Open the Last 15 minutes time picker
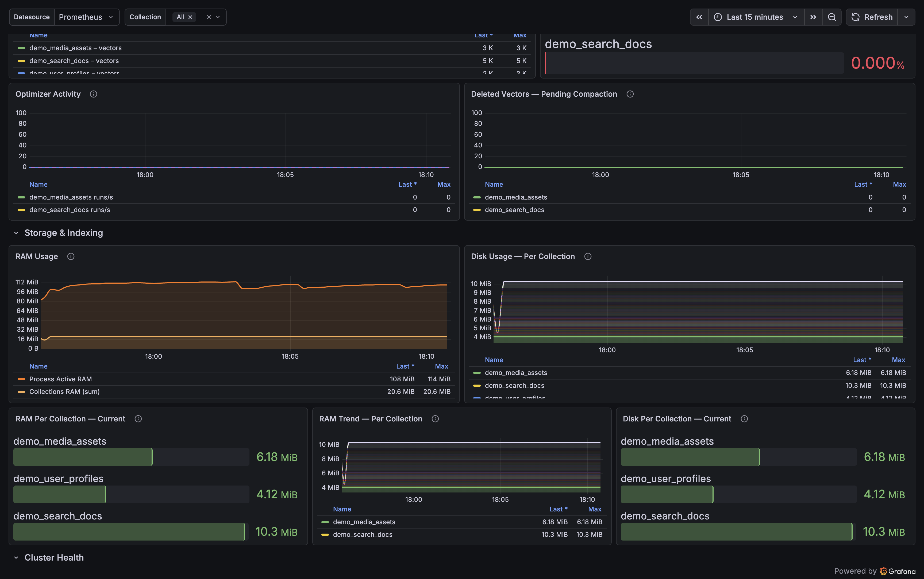The height and width of the screenshot is (579, 924). (755, 17)
